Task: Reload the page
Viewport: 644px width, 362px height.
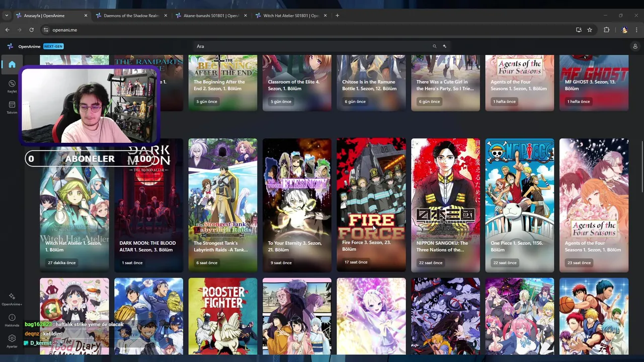Action: tap(32, 30)
